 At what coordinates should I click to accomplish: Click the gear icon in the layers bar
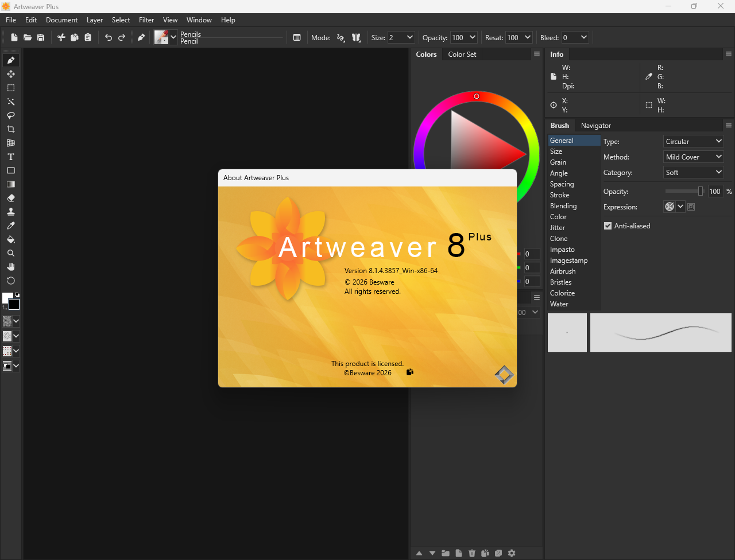pyautogui.click(x=512, y=553)
